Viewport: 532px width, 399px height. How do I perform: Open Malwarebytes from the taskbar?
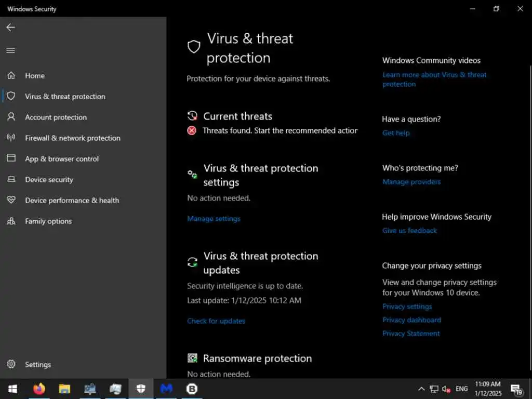(166, 389)
